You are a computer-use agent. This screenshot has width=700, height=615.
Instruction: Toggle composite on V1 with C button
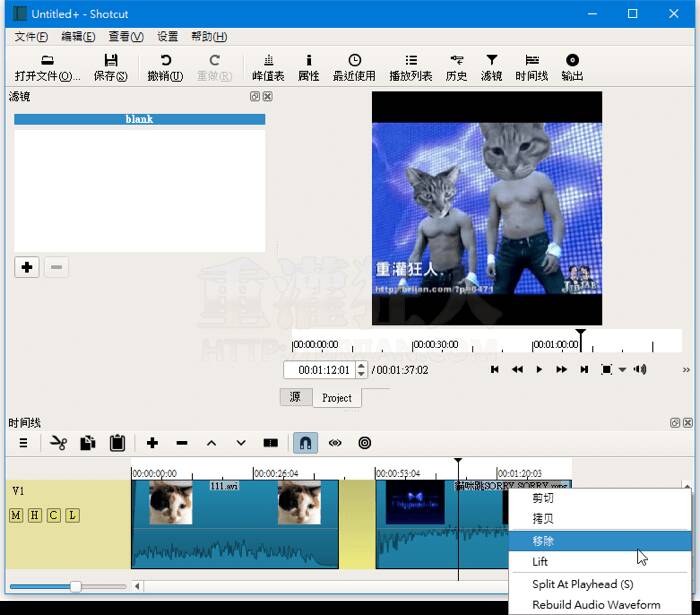pyautogui.click(x=54, y=515)
